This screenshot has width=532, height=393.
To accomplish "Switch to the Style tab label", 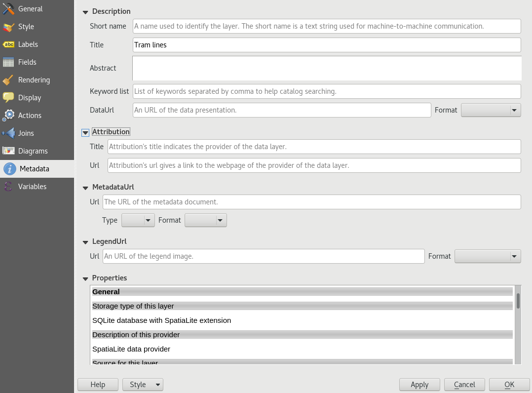I will (26, 27).
